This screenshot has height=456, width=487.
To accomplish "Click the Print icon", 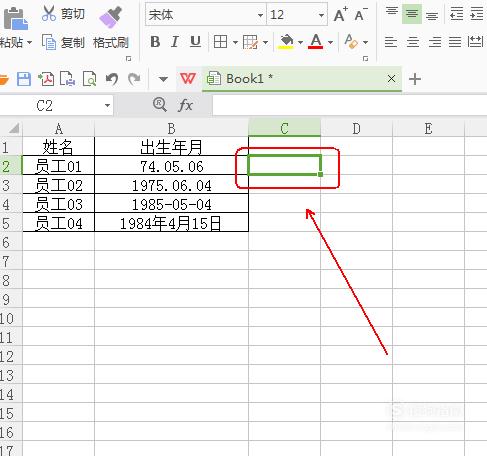I will [x=67, y=79].
